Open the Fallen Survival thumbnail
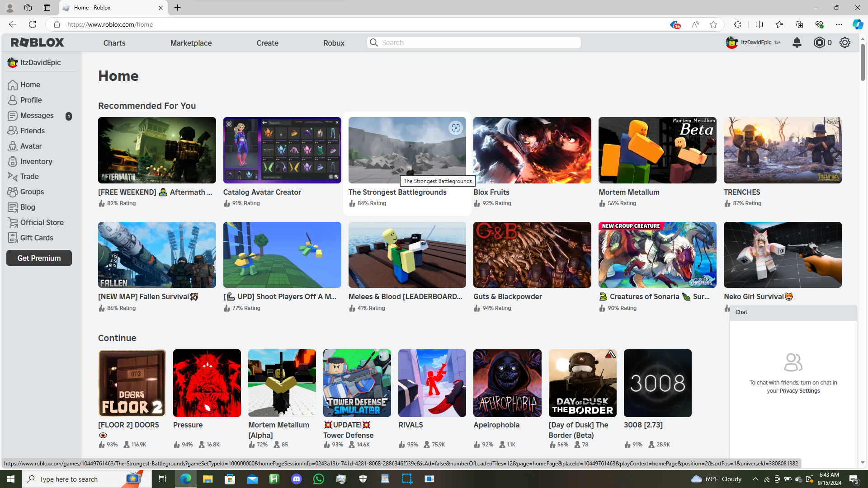 [x=157, y=255]
